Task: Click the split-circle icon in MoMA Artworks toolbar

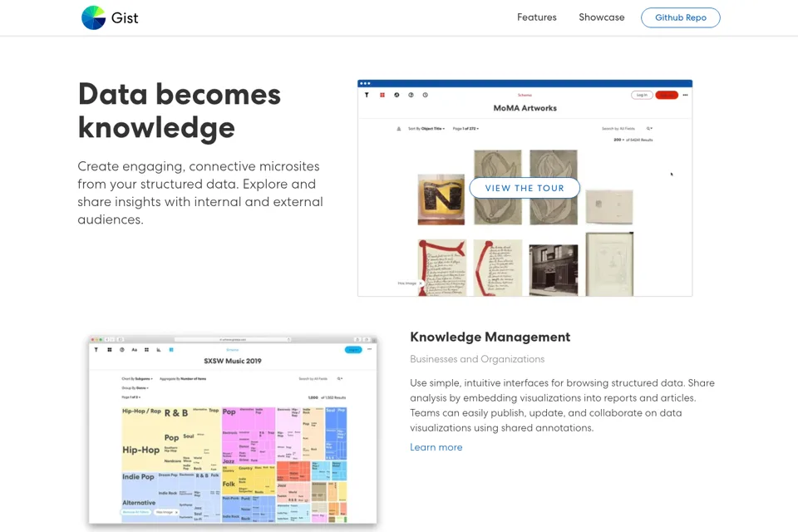Action: click(x=411, y=96)
